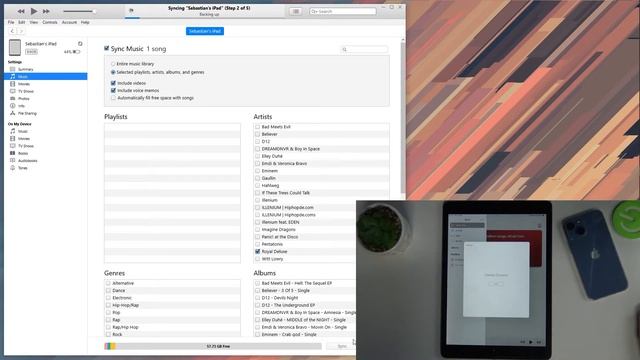Open the Account menu
The image size is (640, 360).
(69, 22)
